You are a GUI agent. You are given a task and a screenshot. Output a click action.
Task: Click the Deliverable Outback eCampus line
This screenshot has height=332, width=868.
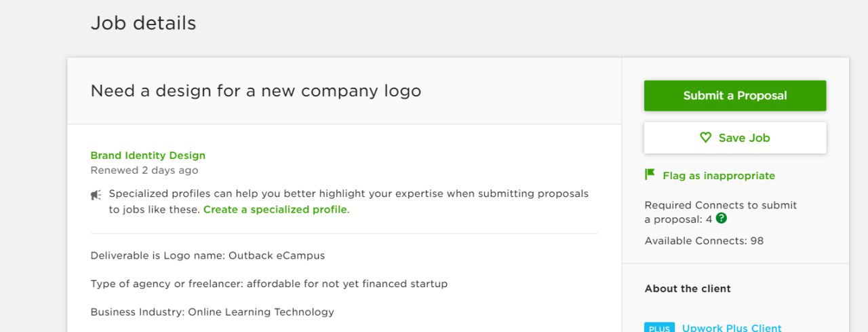pyautogui.click(x=208, y=256)
